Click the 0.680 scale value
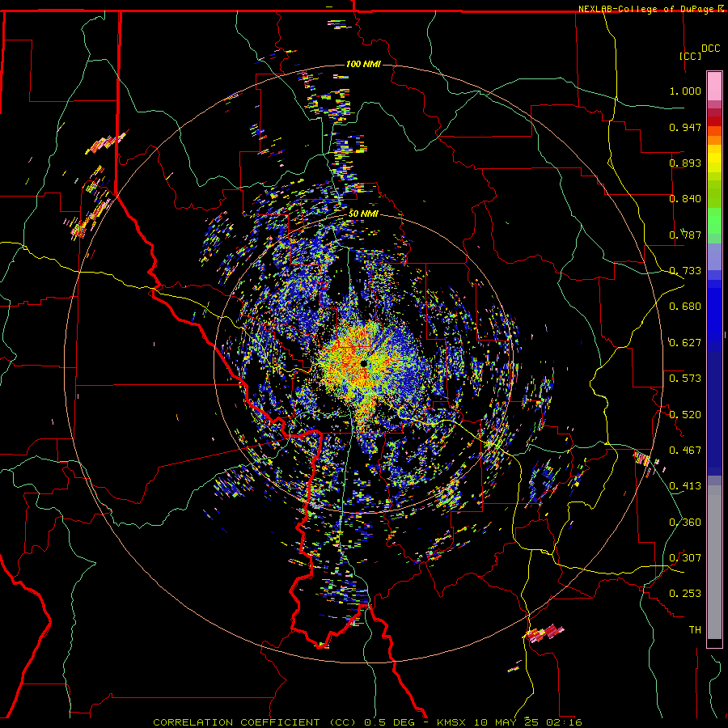Screen dimensions: 728x728 [685, 307]
